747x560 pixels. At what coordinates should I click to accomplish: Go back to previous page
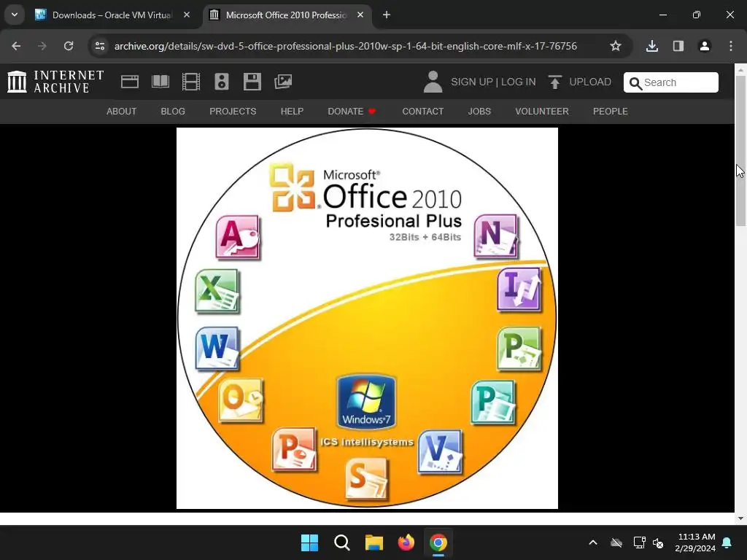click(16, 46)
